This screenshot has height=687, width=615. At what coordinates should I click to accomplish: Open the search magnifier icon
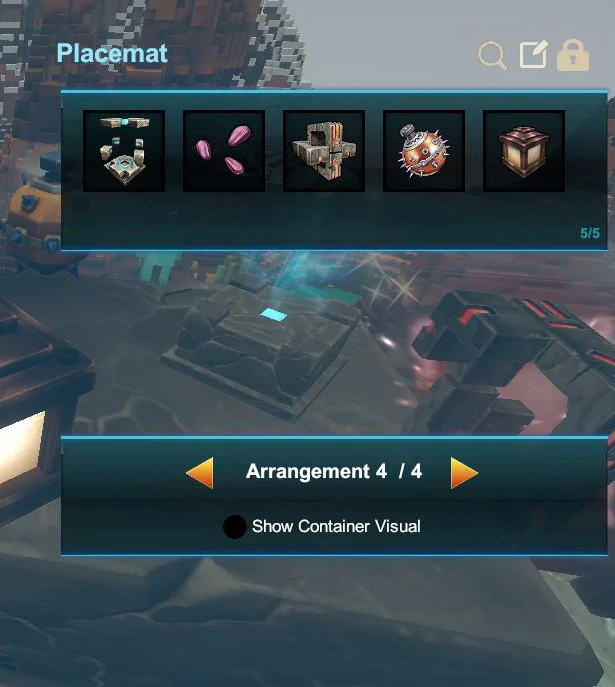pyautogui.click(x=492, y=56)
